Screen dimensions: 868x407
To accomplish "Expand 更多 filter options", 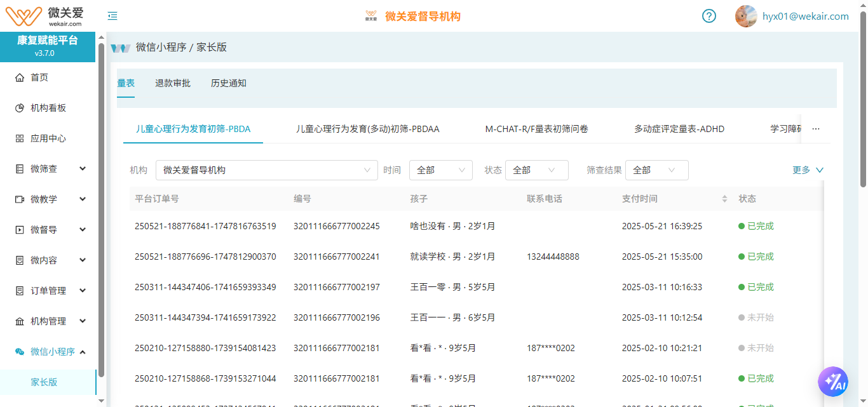I will click(808, 170).
